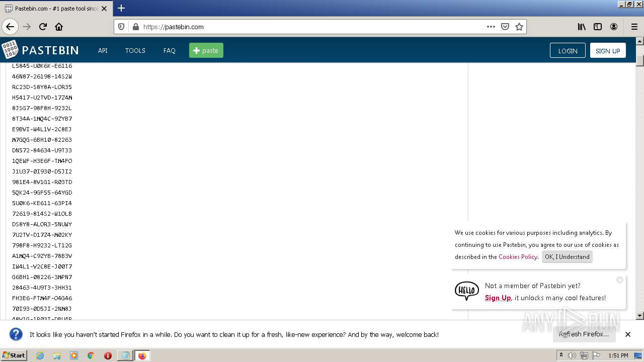This screenshot has height=362, width=644.
Task: Open the Windows Start menu
Action: [14, 355]
